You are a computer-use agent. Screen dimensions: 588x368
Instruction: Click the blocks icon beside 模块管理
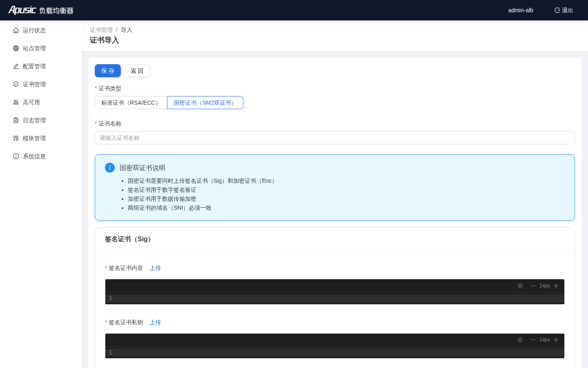[16, 138]
